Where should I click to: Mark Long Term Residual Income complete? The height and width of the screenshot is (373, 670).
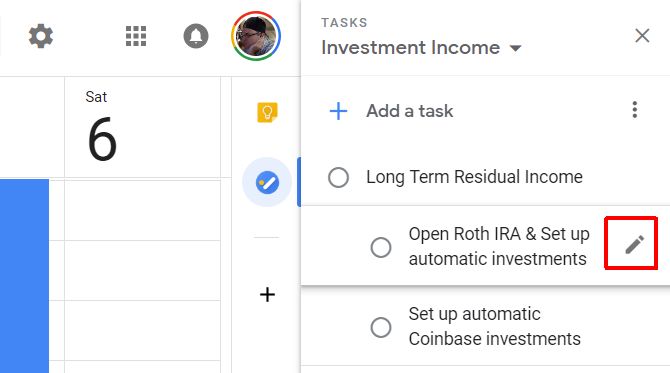coord(338,177)
